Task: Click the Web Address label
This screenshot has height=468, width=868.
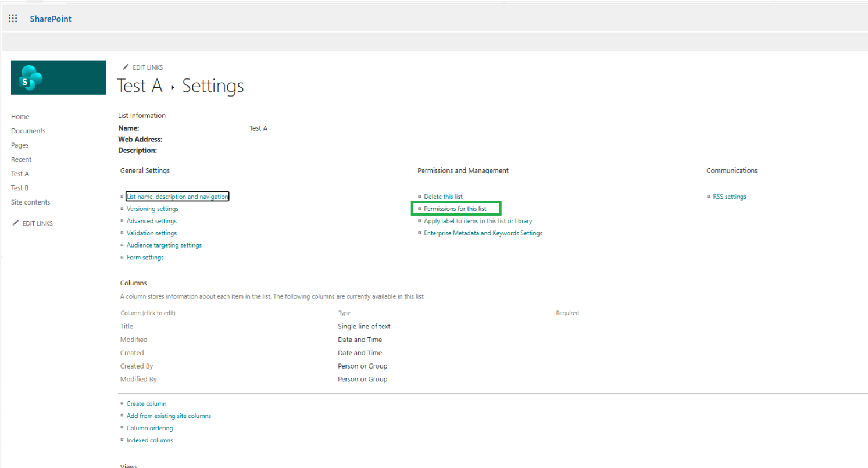Action: 140,139
